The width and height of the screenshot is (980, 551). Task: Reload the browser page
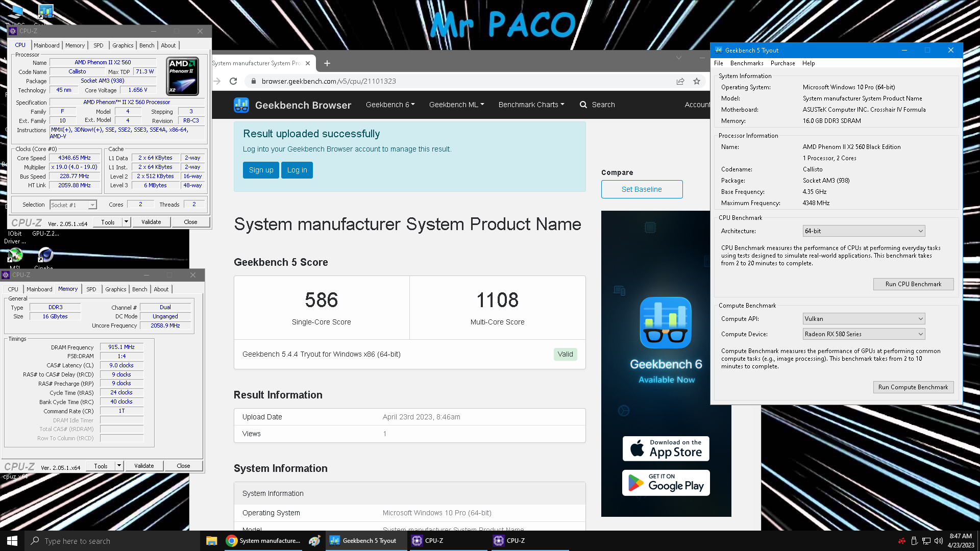[x=233, y=81]
